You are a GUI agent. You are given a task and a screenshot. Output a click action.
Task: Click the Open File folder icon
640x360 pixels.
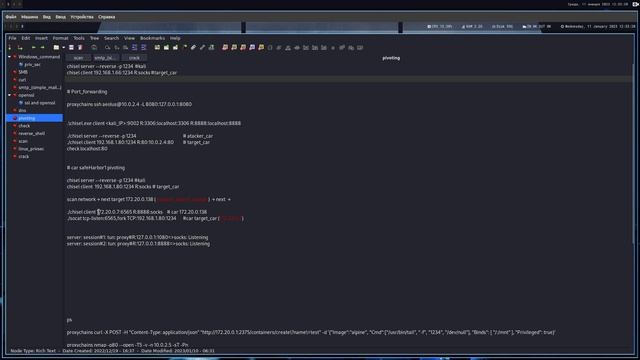[56, 47]
